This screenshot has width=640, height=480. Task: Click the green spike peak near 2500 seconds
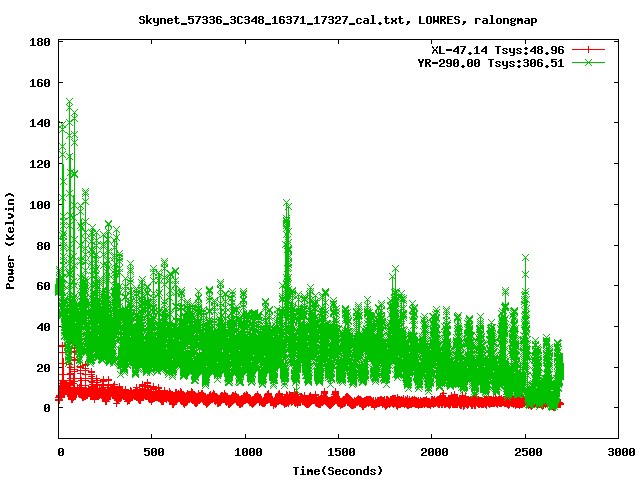click(x=526, y=258)
